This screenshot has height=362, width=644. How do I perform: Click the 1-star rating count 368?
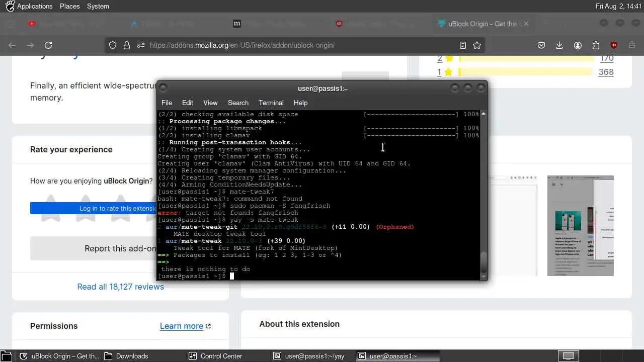click(x=606, y=72)
